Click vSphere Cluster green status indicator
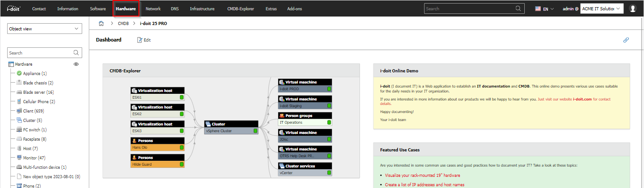Image resolution: width=644 pixels, height=188 pixels. [256, 131]
